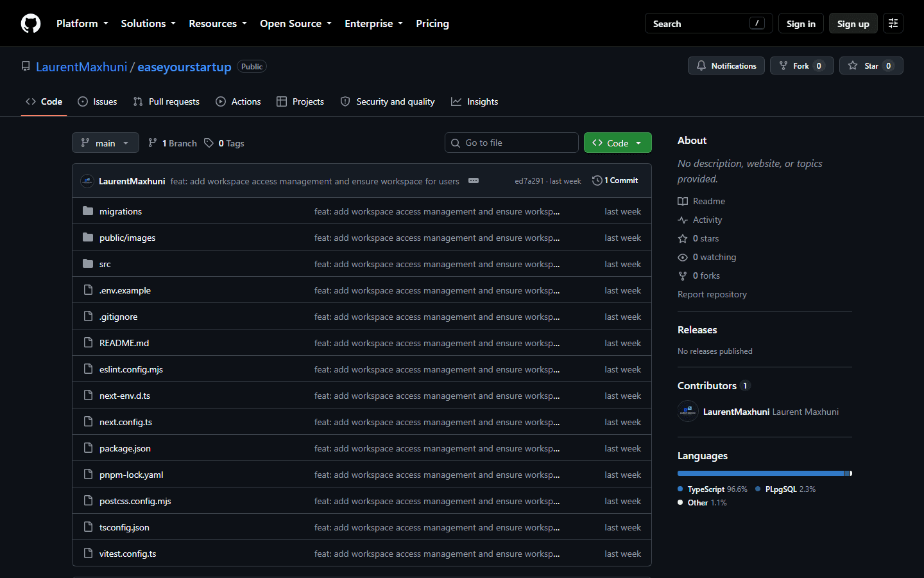
Task: Click the commit message ellipsis expander
Action: coord(474,181)
